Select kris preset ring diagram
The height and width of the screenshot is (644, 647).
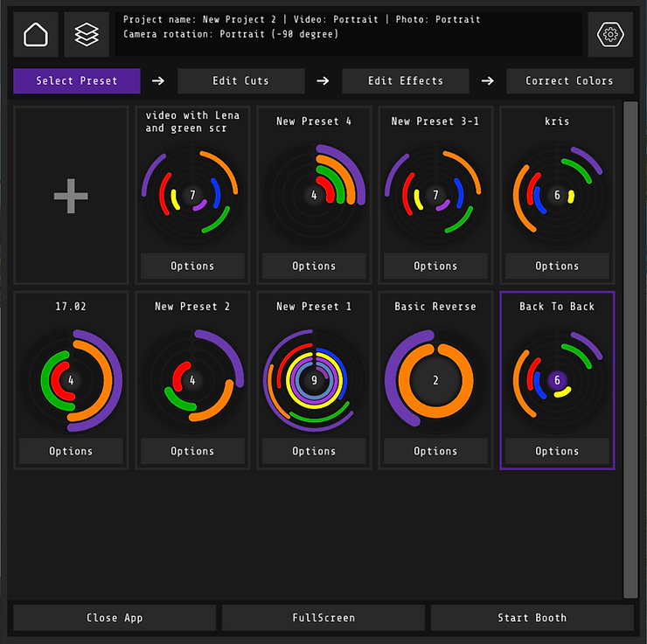coord(557,195)
